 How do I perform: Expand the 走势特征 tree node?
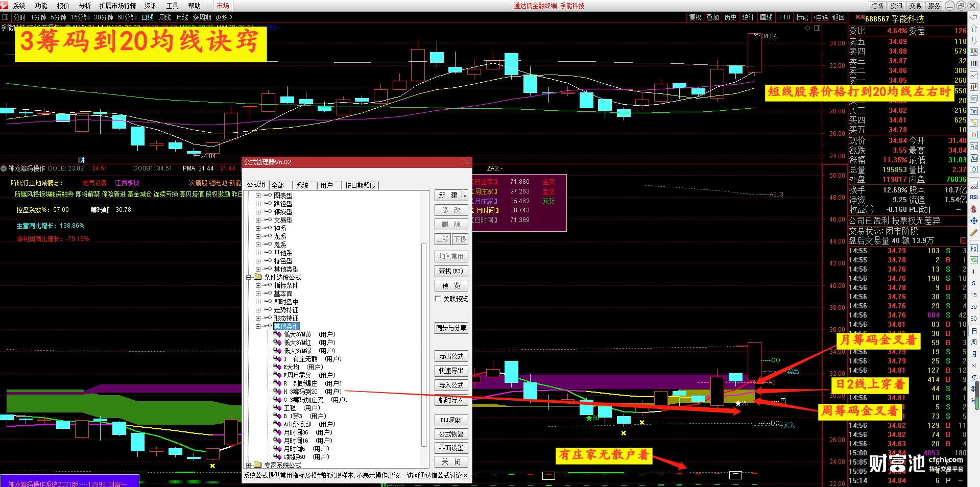[x=258, y=310]
